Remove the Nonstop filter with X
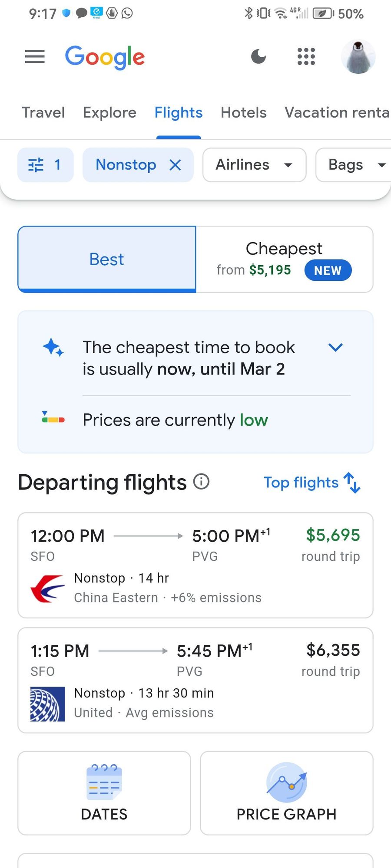The width and height of the screenshot is (391, 868). [x=175, y=165]
